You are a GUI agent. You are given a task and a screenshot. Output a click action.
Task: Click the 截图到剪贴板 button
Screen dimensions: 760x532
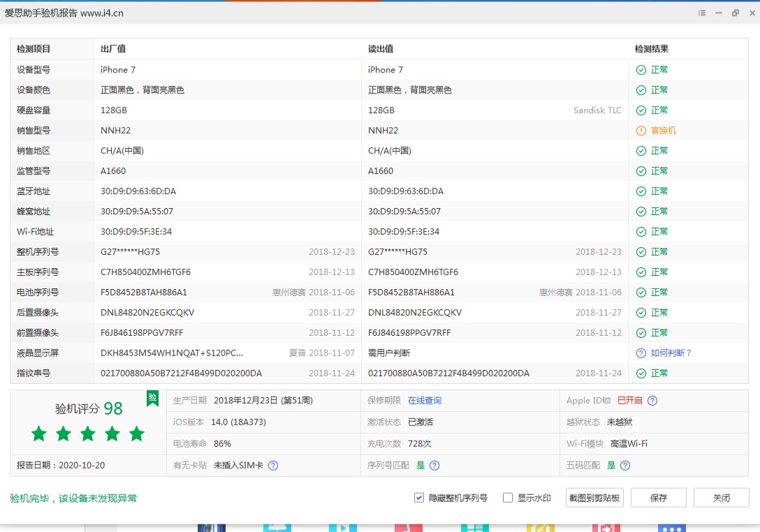(594, 498)
